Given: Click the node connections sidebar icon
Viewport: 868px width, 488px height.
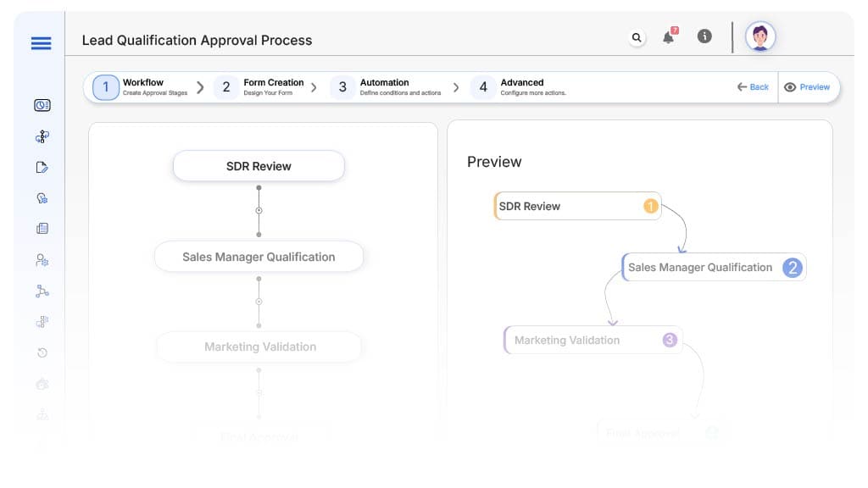Looking at the screenshot, I should [x=42, y=291].
